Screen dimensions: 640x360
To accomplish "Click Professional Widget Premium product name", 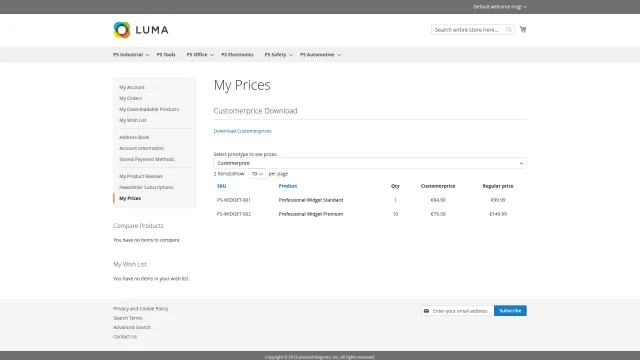I will point(311,214).
